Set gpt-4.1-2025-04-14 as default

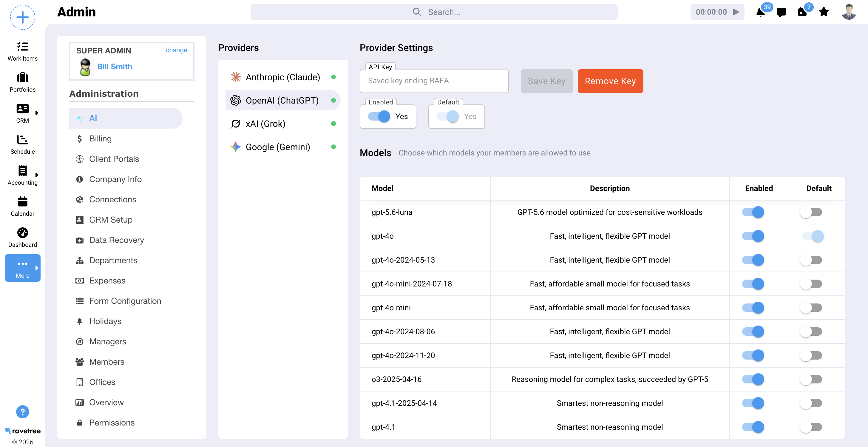[811, 403]
